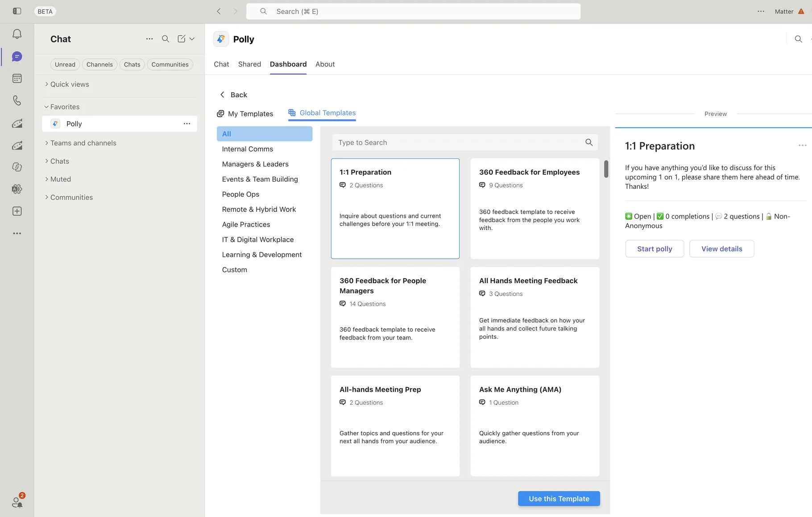Screen dimensions: 812x517
Task: Select Remote & Hybrid Work category
Action: [x=259, y=210]
